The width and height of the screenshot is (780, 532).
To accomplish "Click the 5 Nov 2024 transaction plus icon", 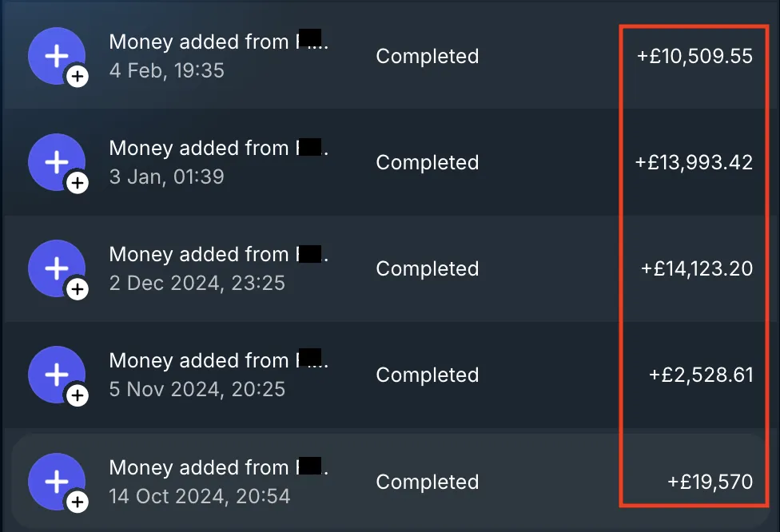I will pyautogui.click(x=57, y=375).
